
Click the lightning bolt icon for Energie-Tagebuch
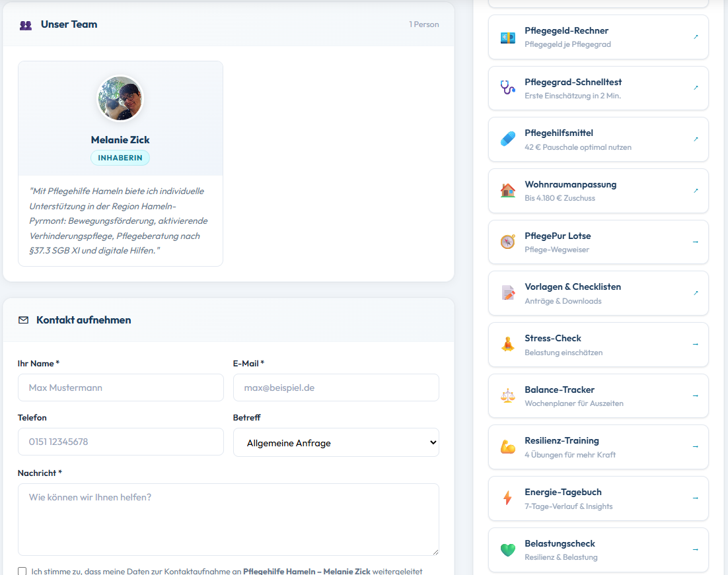click(x=507, y=498)
